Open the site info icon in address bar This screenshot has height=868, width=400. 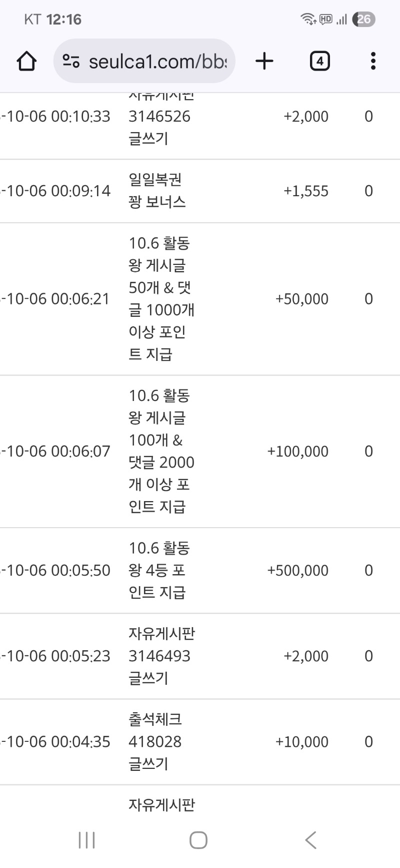71,61
